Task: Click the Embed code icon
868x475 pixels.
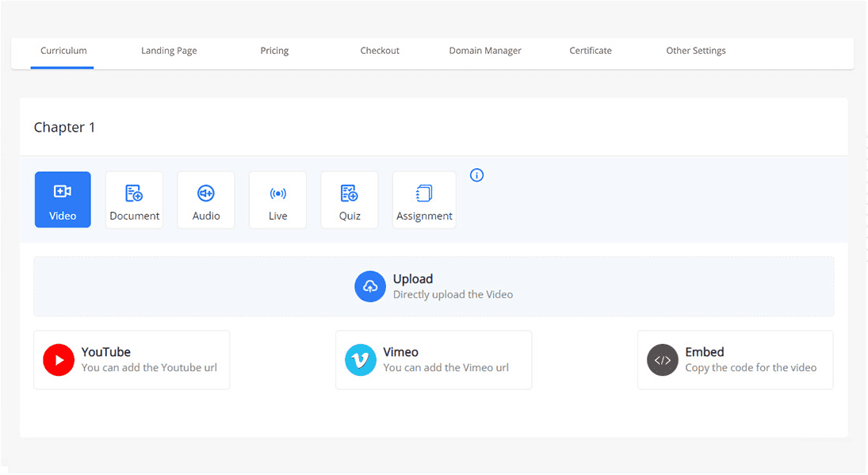Action: click(662, 359)
